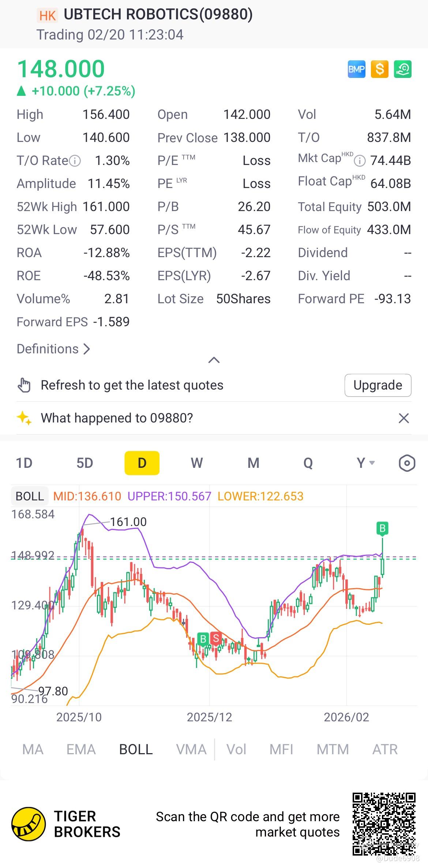Select VMA indicator
The width and height of the screenshot is (428, 868).
pos(191,749)
